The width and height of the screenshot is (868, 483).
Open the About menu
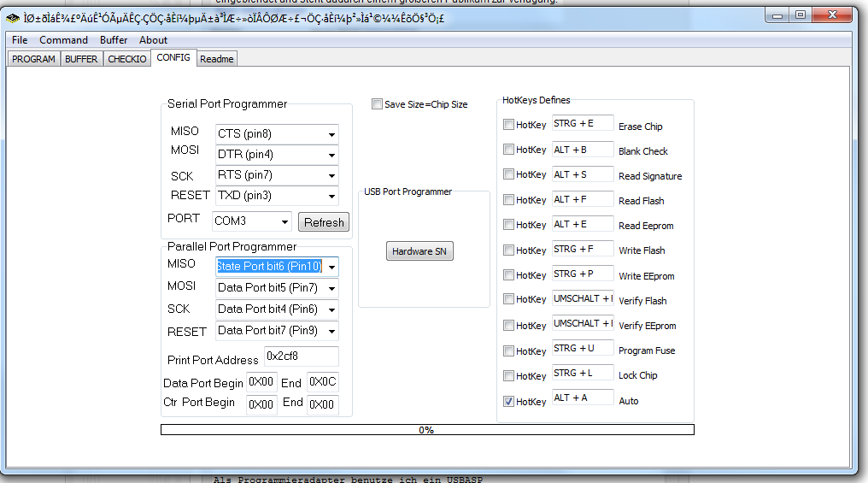coord(153,40)
